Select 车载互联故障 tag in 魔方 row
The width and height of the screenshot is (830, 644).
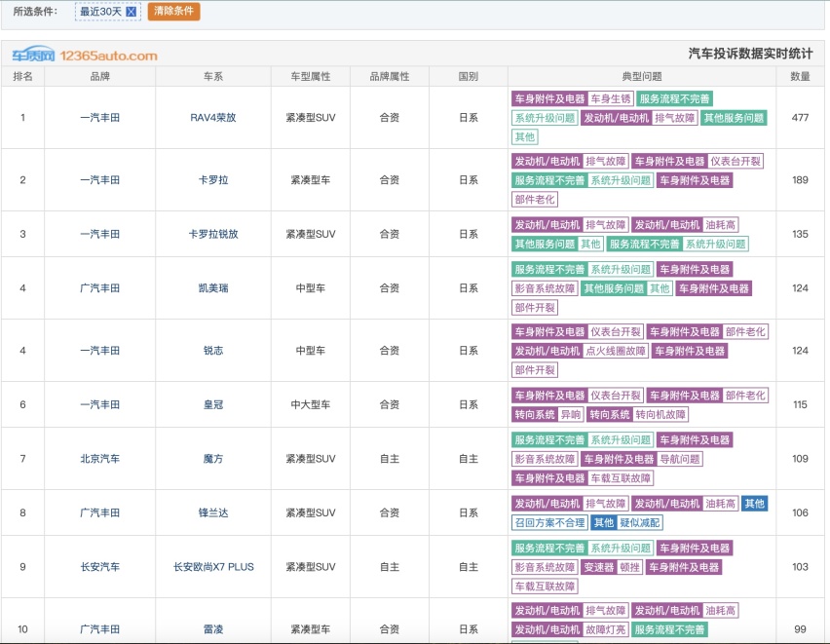621,477
